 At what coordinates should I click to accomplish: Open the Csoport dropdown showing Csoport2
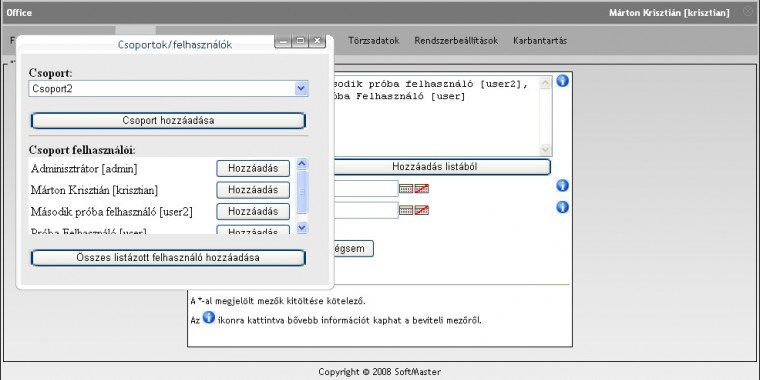tap(168, 89)
